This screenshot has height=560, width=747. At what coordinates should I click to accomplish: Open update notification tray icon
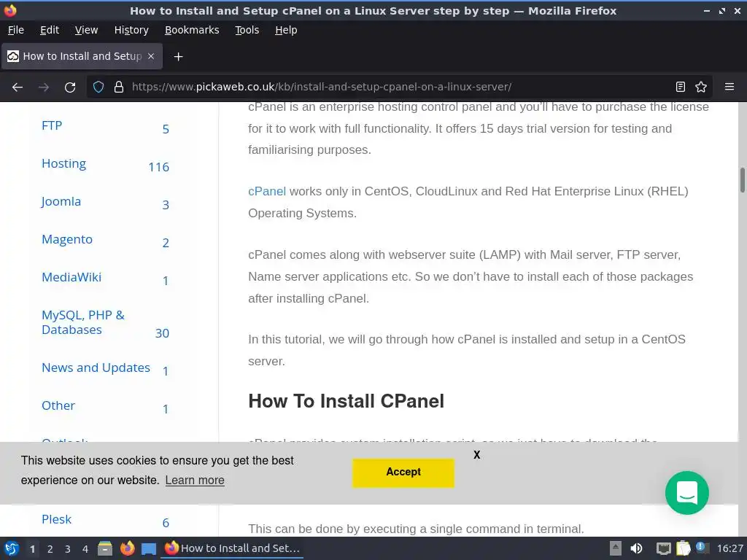703,548
